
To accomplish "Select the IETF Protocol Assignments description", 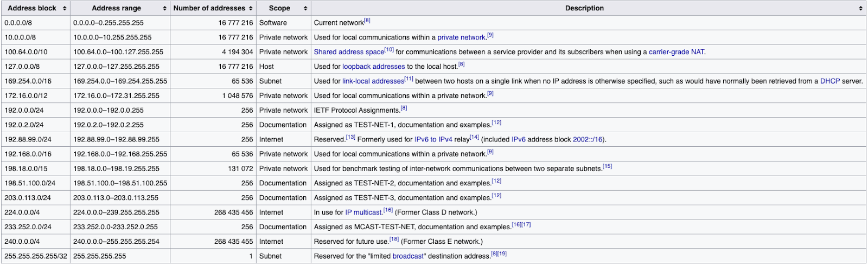I will [357, 111].
